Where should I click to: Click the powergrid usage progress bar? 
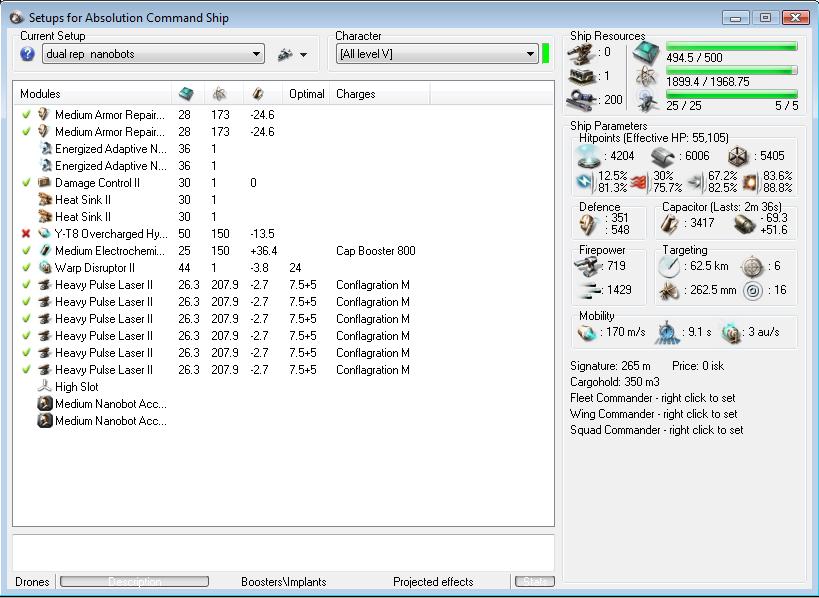732,71
